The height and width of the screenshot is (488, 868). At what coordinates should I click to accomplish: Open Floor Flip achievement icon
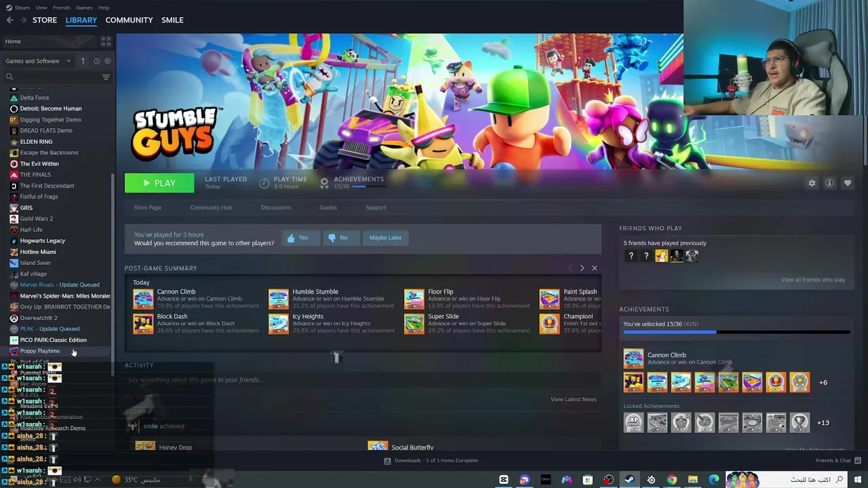(x=414, y=299)
